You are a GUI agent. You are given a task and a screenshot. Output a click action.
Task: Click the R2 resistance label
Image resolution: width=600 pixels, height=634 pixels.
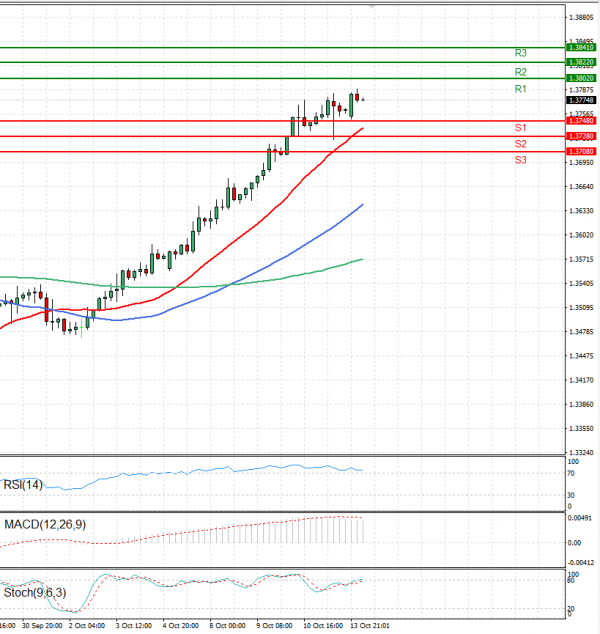(x=520, y=72)
